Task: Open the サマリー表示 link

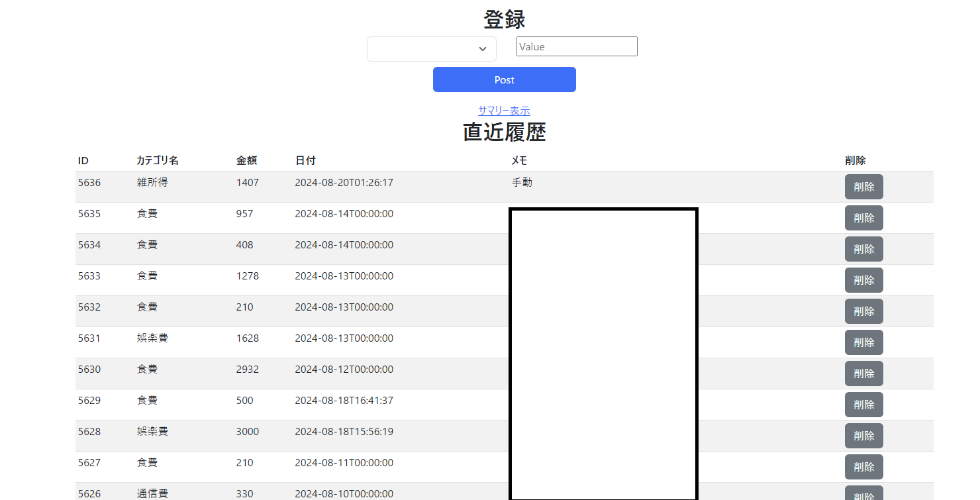Action: pyautogui.click(x=504, y=111)
